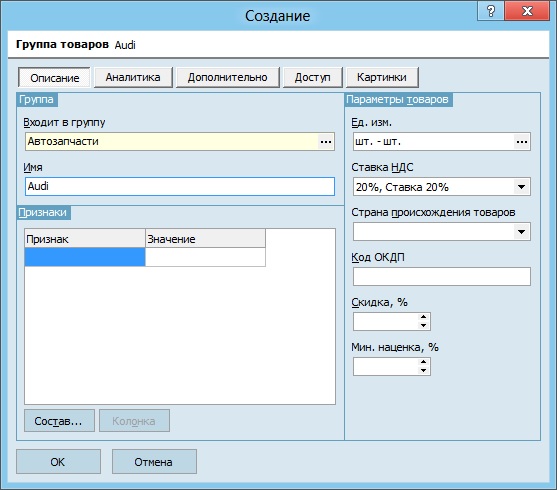
Task: Increase Мин. наценка with up arrow
Action: [x=423, y=362]
